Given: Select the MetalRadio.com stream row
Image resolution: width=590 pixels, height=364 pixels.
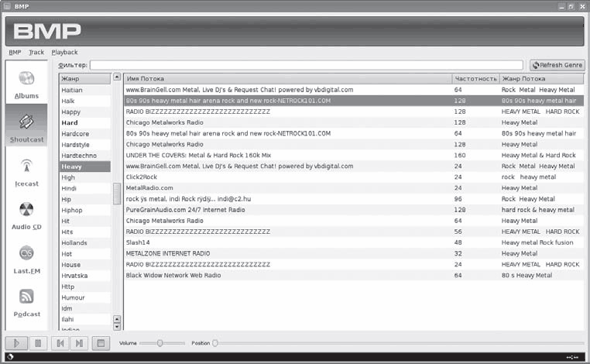Looking at the screenshot, I should point(149,187).
